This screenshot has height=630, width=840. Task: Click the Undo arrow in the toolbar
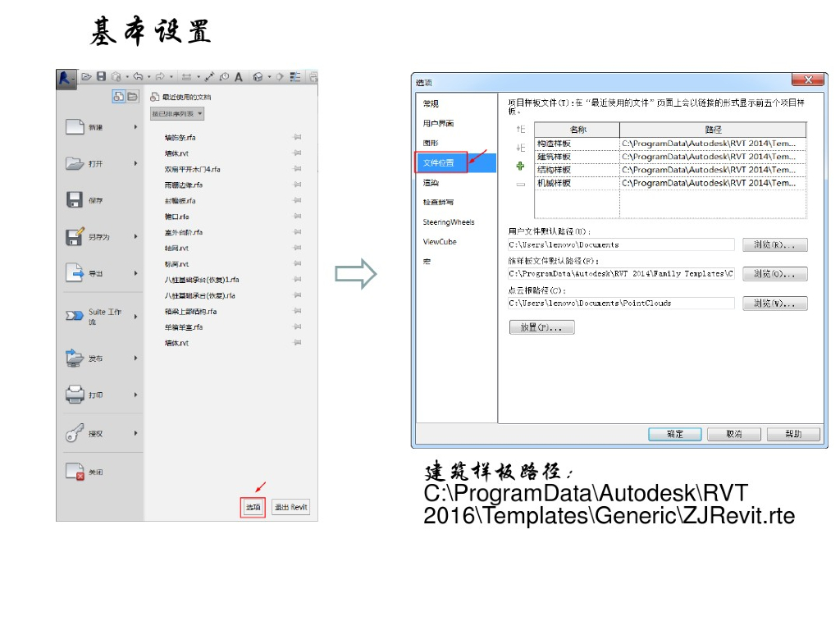138,76
